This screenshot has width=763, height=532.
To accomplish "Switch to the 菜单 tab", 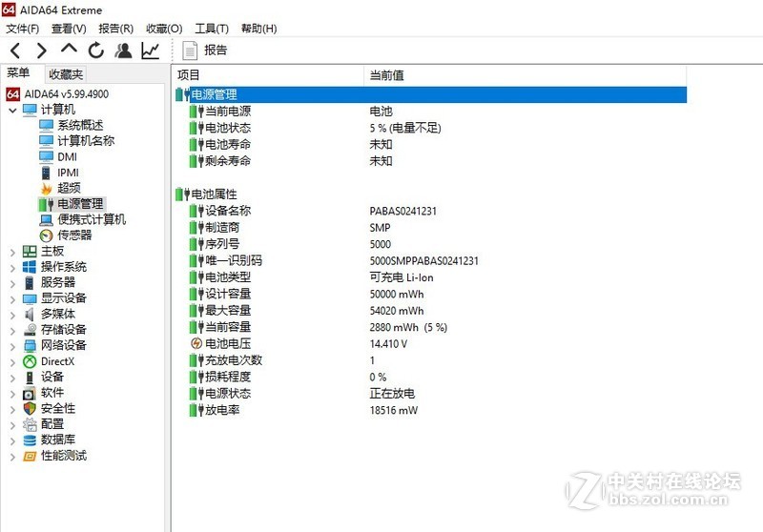I will (x=18, y=73).
